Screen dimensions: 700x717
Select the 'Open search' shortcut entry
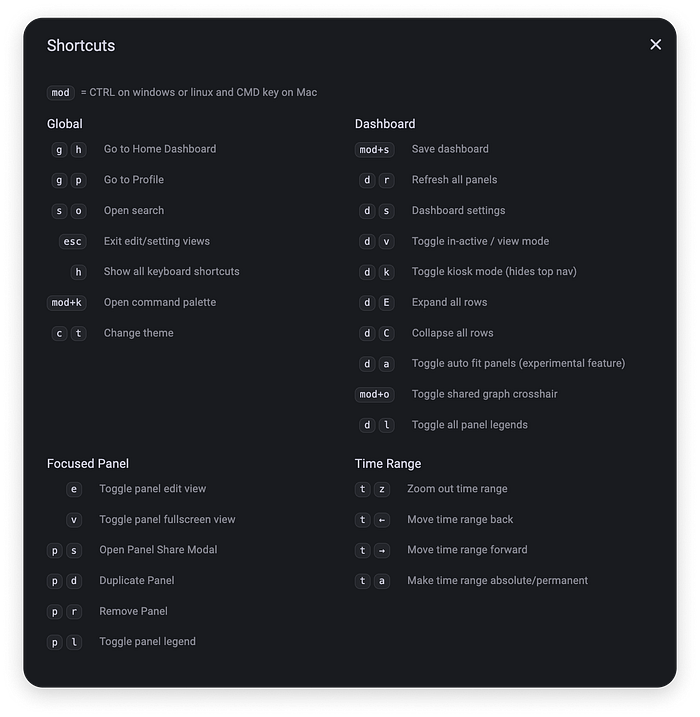[134, 211]
